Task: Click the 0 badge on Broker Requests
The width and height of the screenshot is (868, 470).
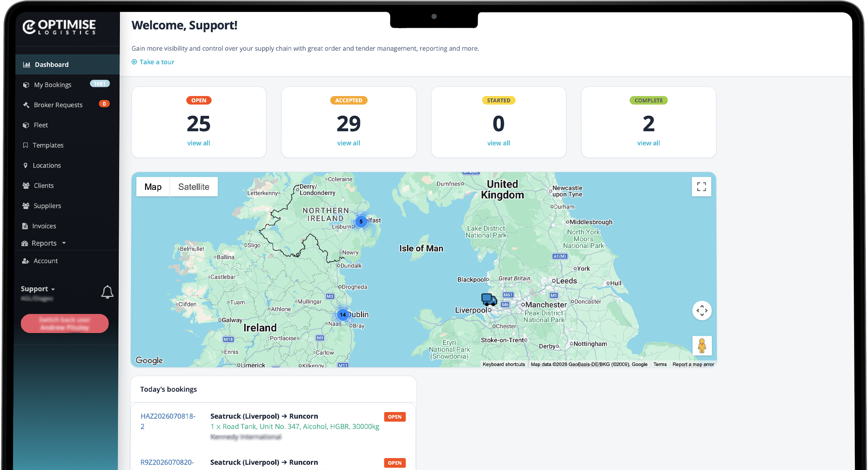Action: pyautogui.click(x=104, y=104)
